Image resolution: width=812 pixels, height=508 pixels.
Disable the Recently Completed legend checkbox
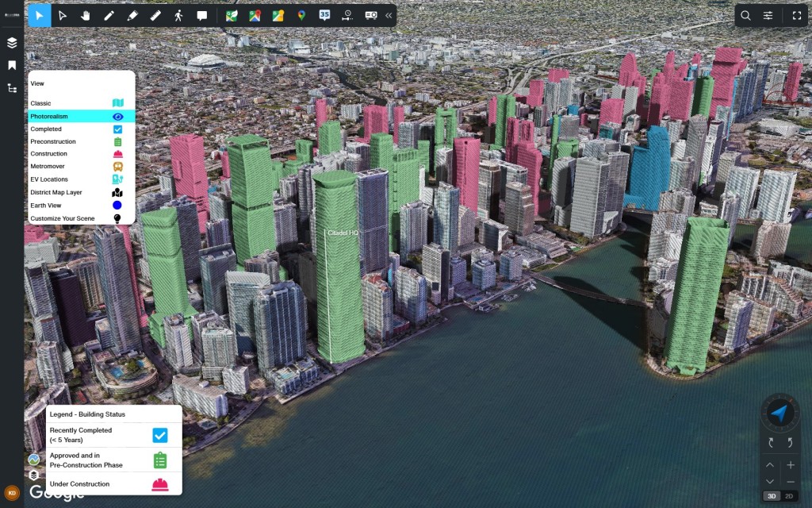click(161, 435)
